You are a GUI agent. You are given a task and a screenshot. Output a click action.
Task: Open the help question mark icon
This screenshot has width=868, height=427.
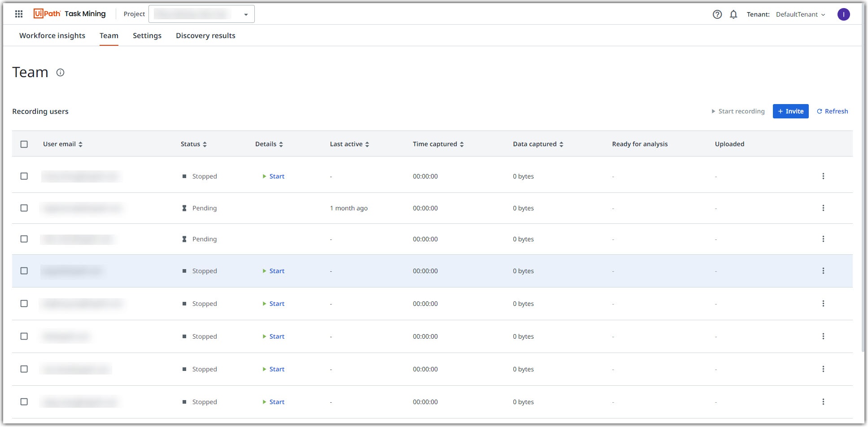coord(717,14)
